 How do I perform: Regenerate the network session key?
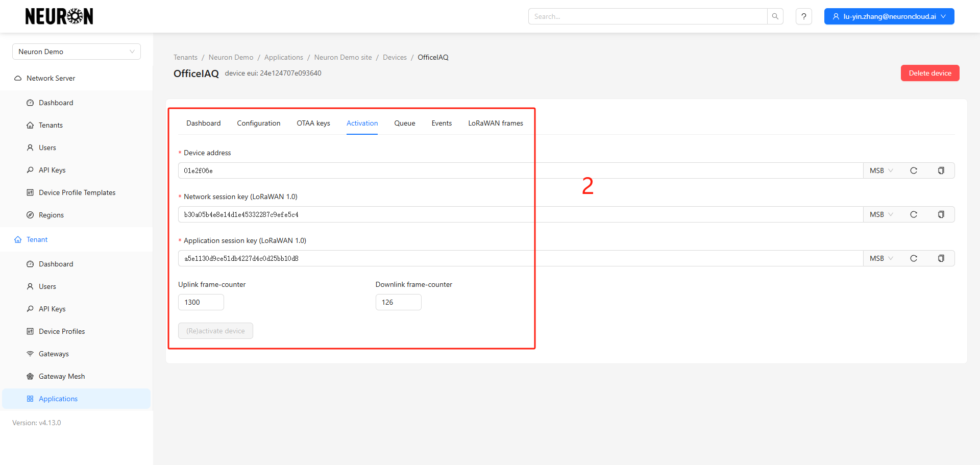[914, 214]
